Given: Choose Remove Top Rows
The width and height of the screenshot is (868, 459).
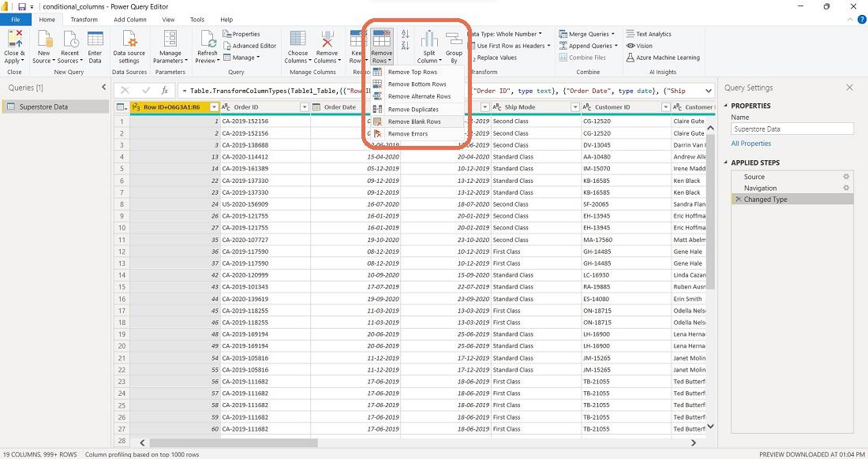Looking at the screenshot, I should coord(417,72).
